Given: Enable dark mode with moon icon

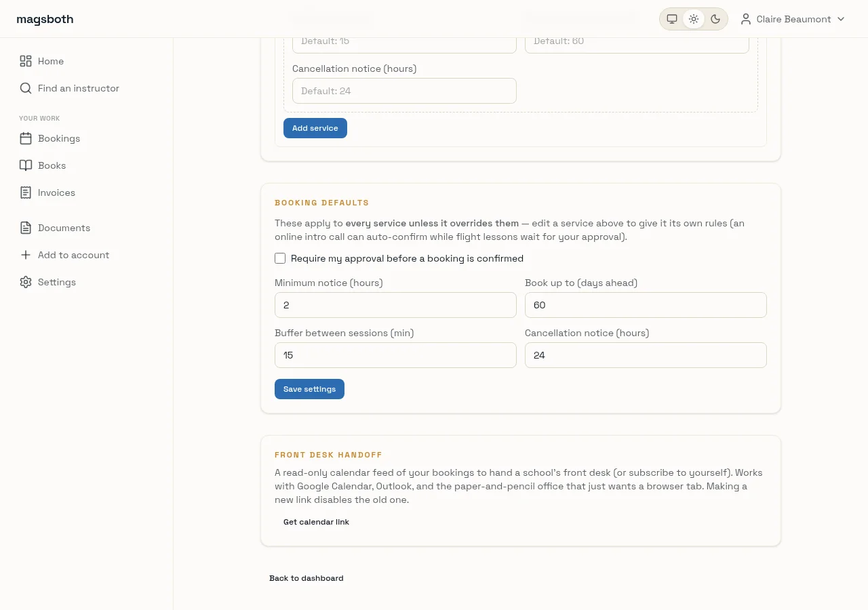Looking at the screenshot, I should [x=715, y=19].
